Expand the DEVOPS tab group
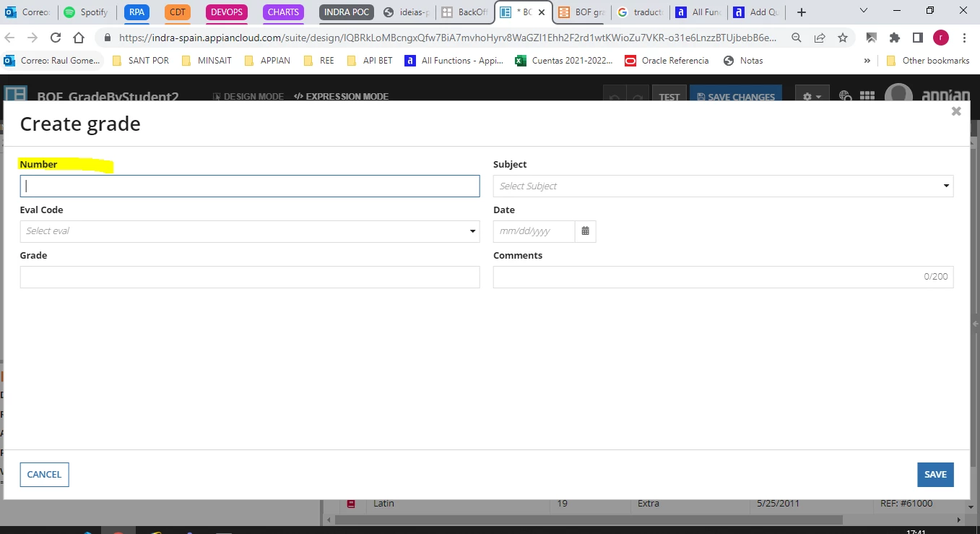The height and width of the screenshot is (534, 980). 226,12
